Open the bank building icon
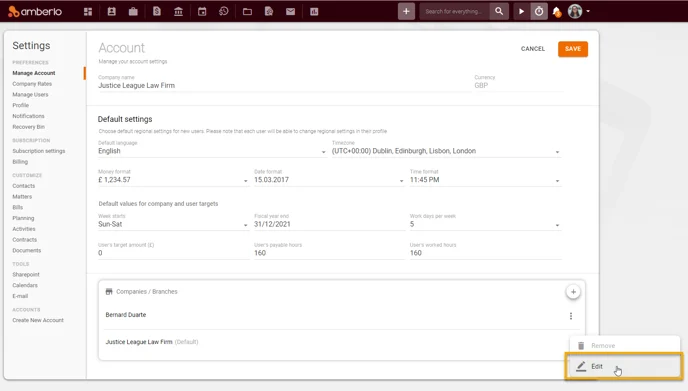This screenshot has width=688, height=391. (x=178, y=12)
